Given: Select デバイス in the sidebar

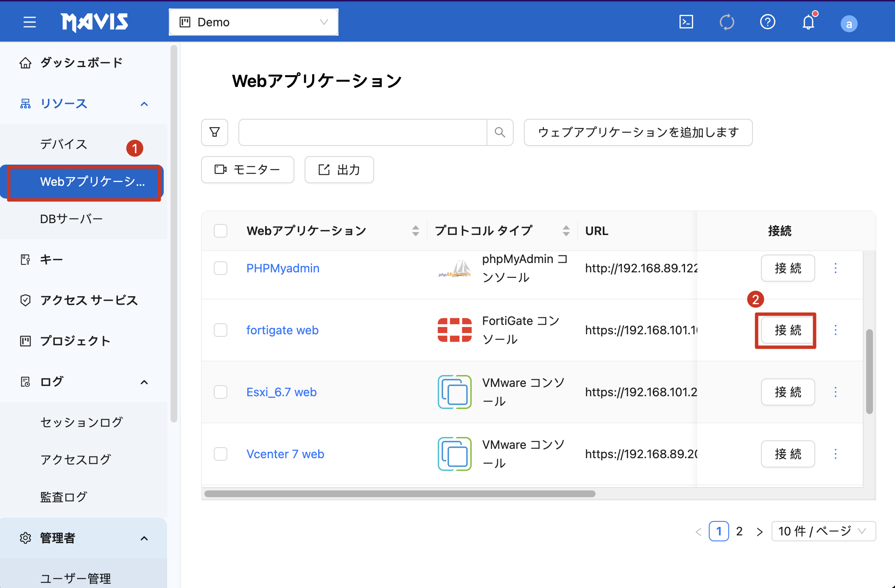Looking at the screenshot, I should [x=64, y=144].
